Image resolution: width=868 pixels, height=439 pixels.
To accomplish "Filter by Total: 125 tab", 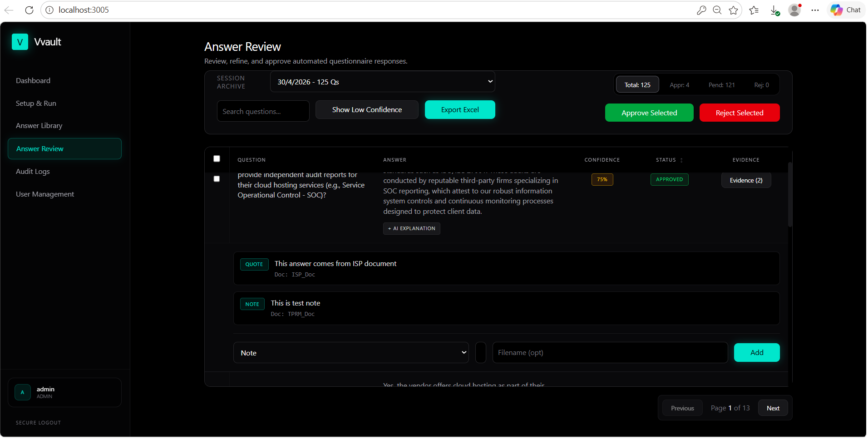I will [x=637, y=85].
